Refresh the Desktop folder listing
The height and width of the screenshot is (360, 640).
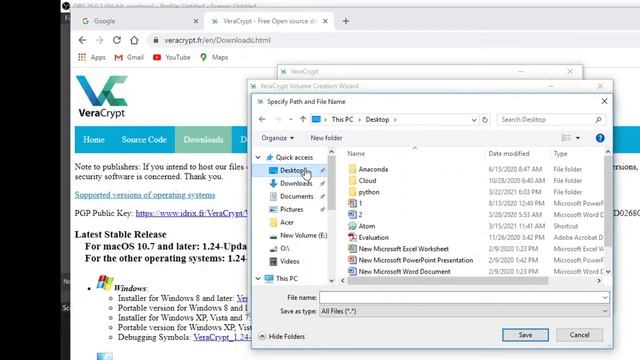pos(485,120)
